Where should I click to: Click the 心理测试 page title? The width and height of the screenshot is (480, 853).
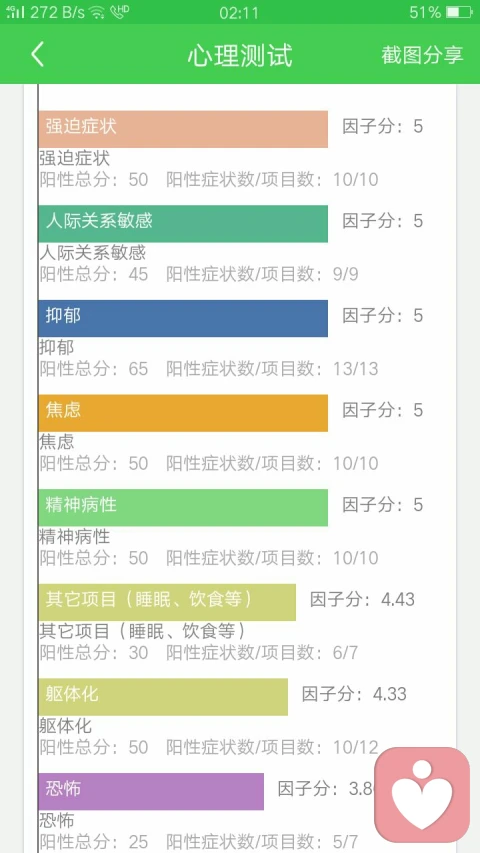coord(240,55)
